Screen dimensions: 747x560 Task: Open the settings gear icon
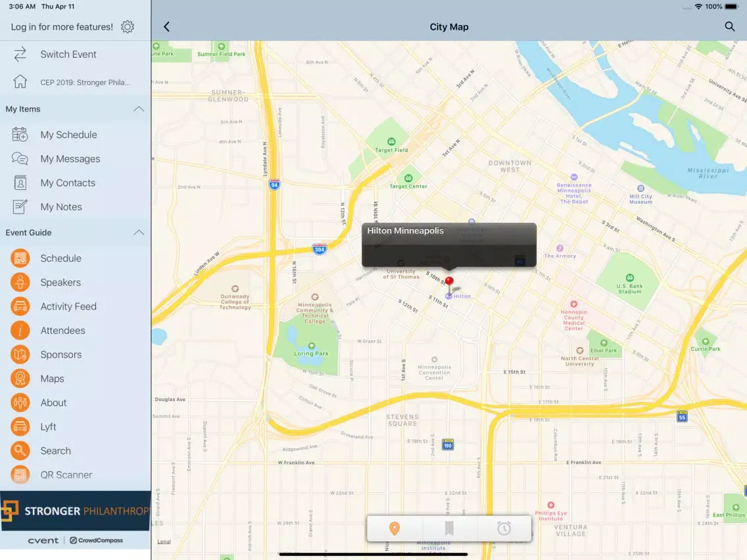click(127, 27)
